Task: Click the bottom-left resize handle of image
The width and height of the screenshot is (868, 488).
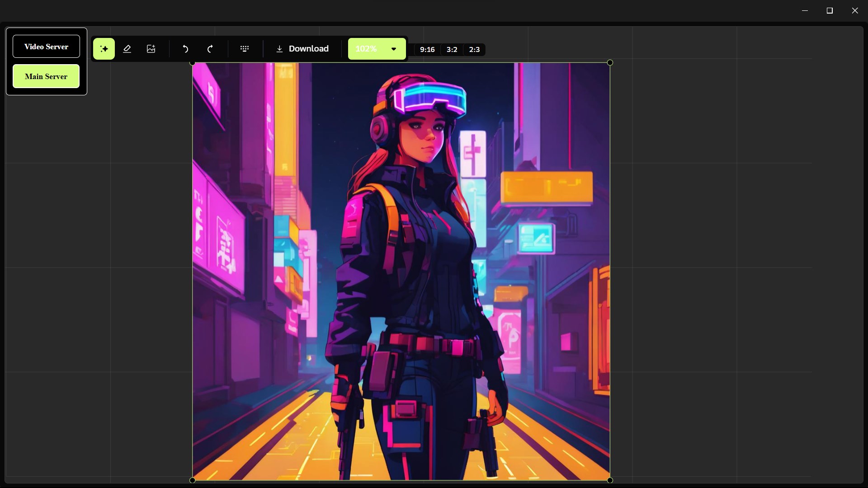Action: coord(193,480)
